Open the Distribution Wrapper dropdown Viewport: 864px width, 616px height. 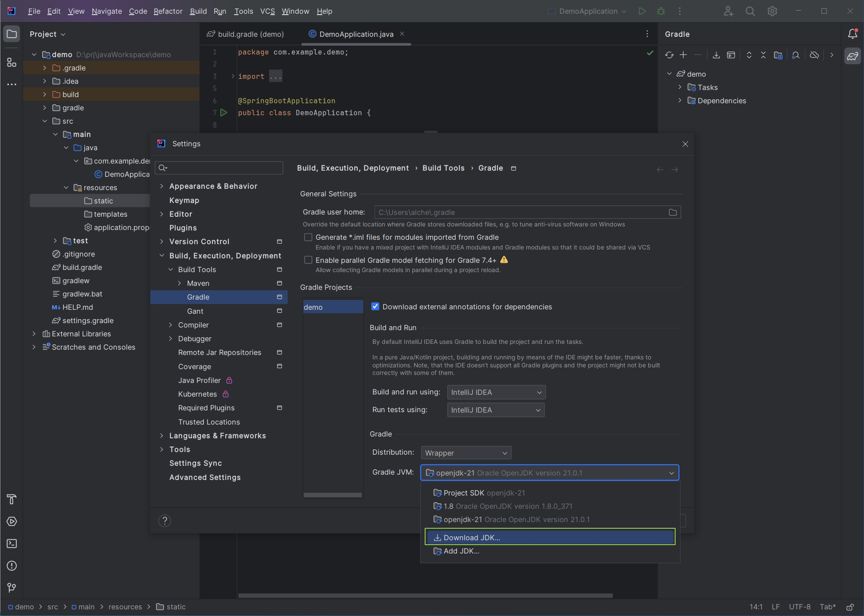click(x=465, y=453)
